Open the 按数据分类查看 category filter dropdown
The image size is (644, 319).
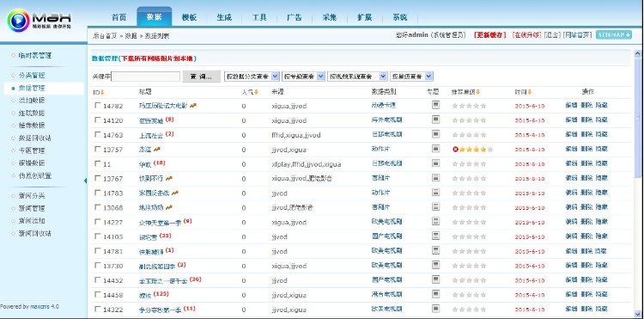pyautogui.click(x=252, y=77)
